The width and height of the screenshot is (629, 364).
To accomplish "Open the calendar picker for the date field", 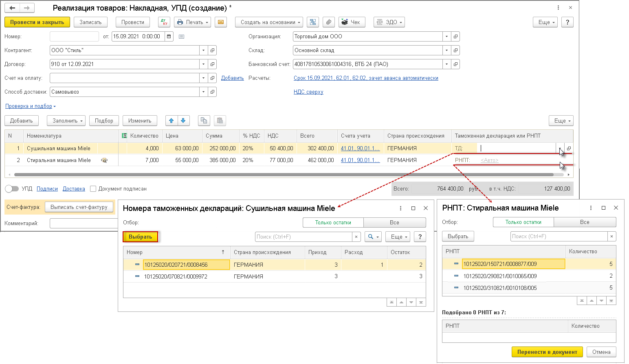I will 169,36.
